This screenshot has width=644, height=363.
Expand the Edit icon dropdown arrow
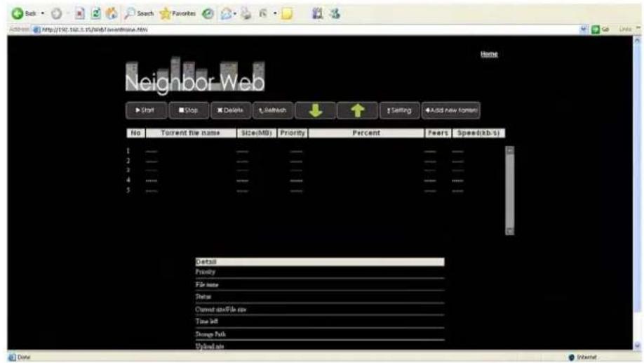click(275, 14)
